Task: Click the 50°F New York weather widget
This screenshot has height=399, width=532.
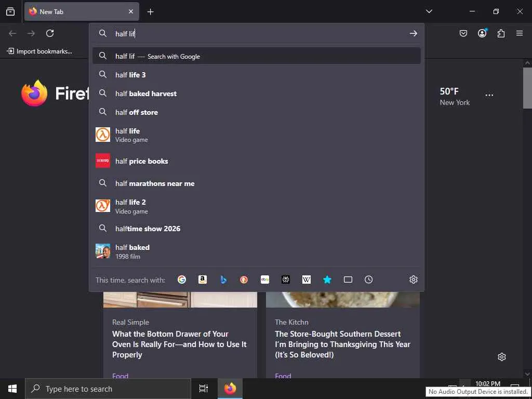Action: pyautogui.click(x=455, y=96)
